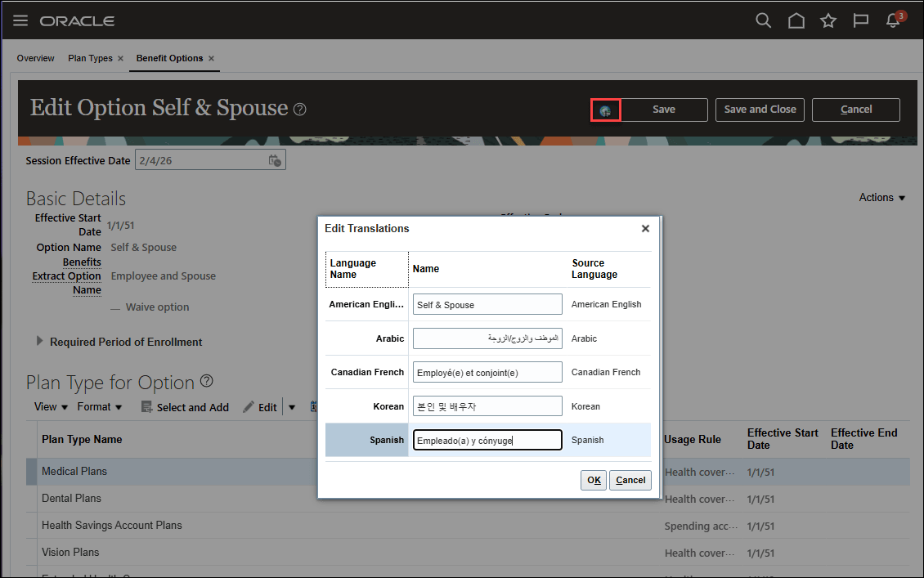Image resolution: width=924 pixels, height=578 pixels.
Task: Open the Actions dropdown menu
Action: 881,197
